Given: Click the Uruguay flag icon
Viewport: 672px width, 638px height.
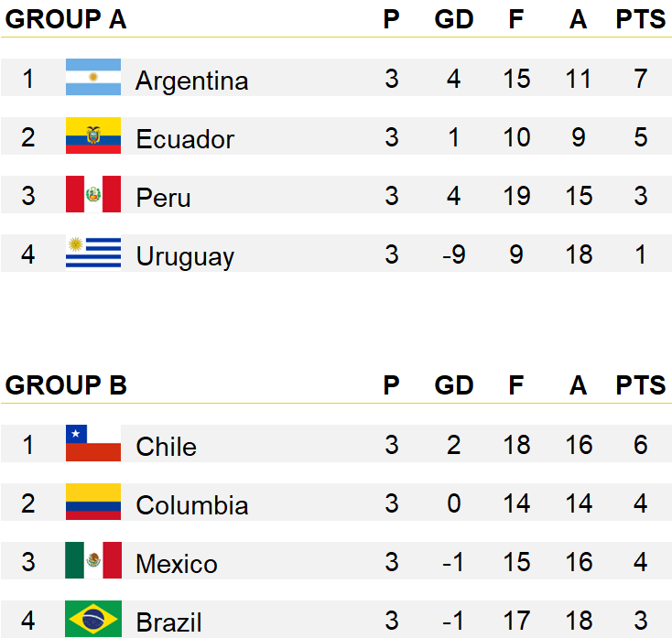Looking at the screenshot, I should pyautogui.click(x=93, y=253).
